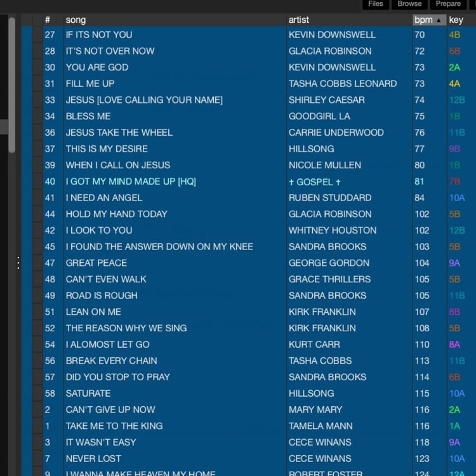Click bpm value 70
Screen dimensions: 476x476
pyautogui.click(x=420, y=35)
